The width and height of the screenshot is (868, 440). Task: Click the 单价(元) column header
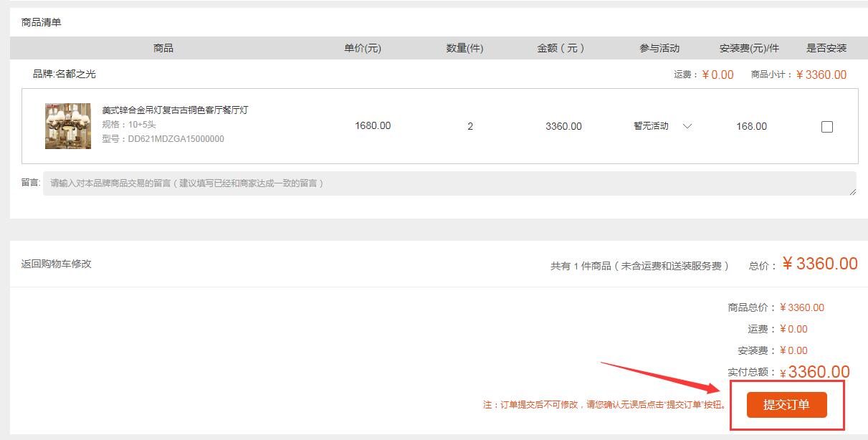(x=363, y=48)
